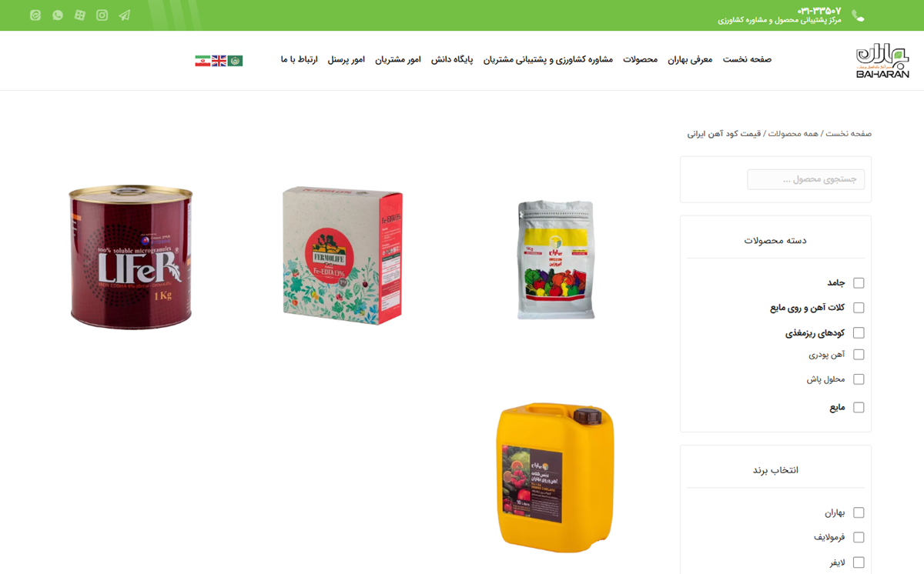Check the کودهای ریزمغذی checkbox

click(x=859, y=333)
